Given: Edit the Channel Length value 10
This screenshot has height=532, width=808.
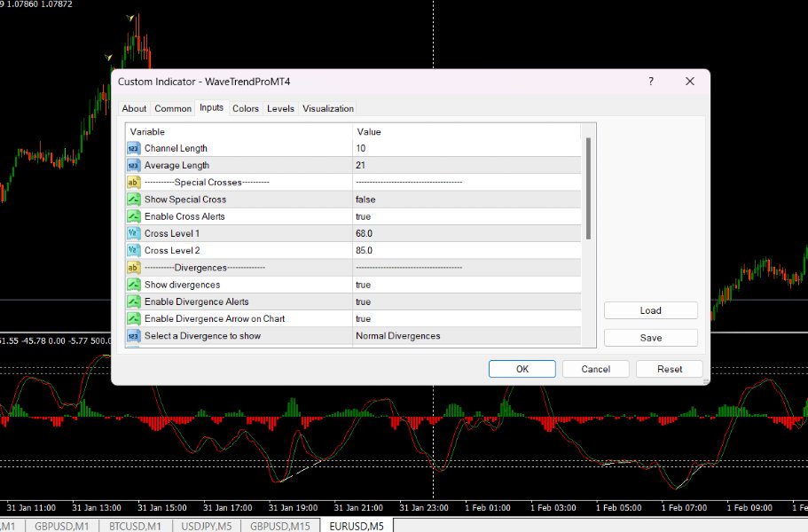Looking at the screenshot, I should (467, 148).
